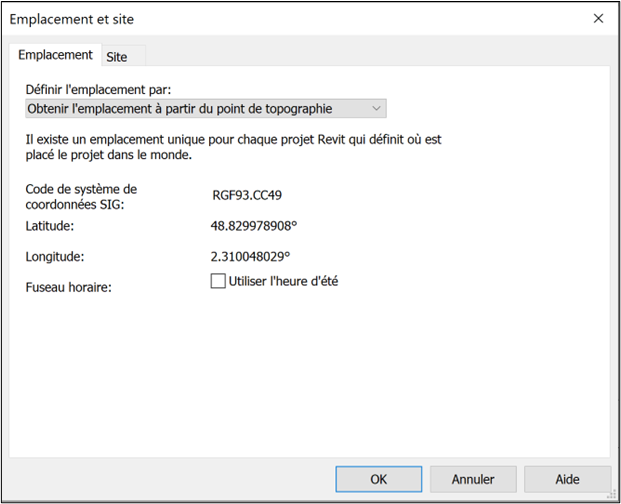
Task: Click the "Longitude:" label
Action: point(55,257)
